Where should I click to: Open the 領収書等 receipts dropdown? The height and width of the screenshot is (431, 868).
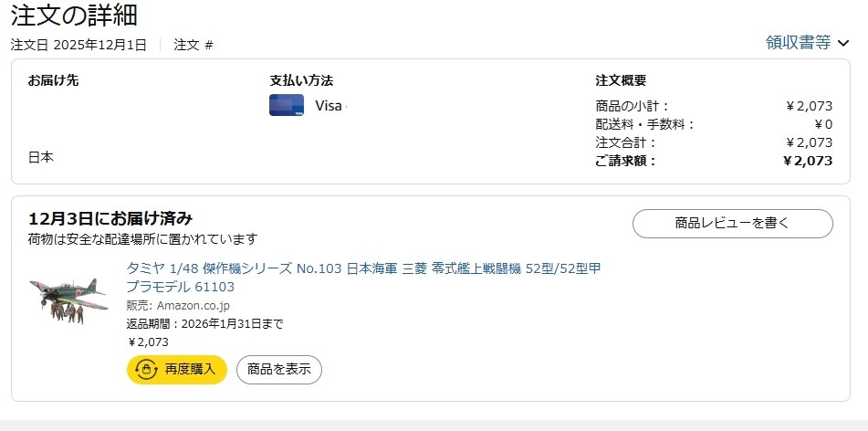click(x=799, y=42)
